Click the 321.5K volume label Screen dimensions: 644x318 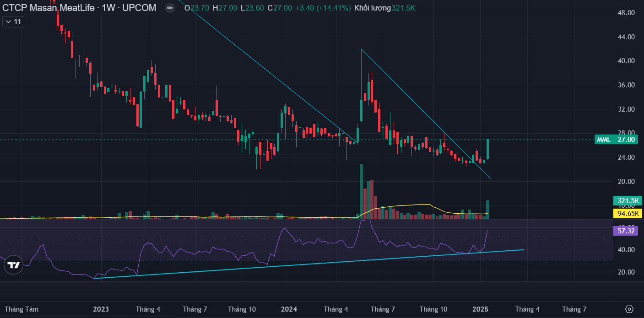pos(628,201)
